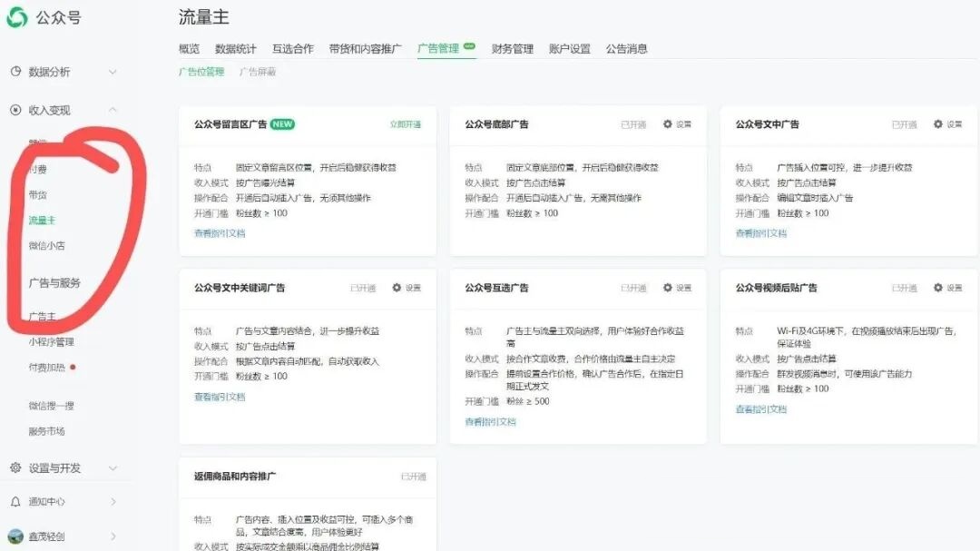Expand the 设置与开发 chevron

coord(113,467)
